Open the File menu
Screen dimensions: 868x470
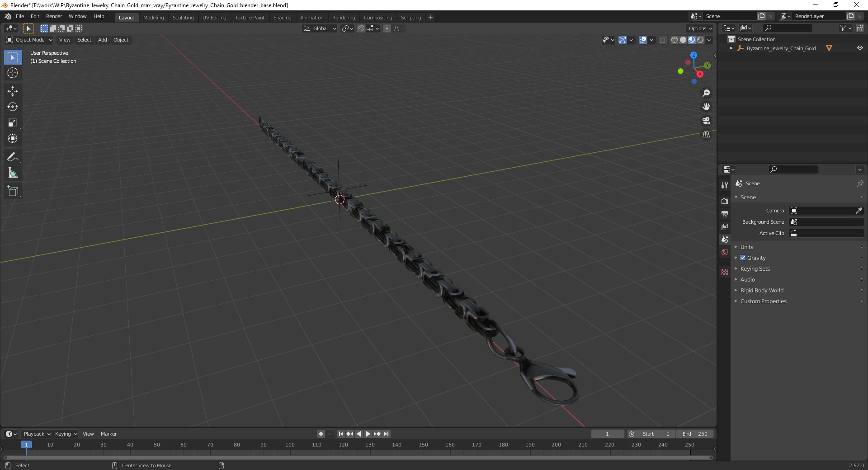click(20, 16)
